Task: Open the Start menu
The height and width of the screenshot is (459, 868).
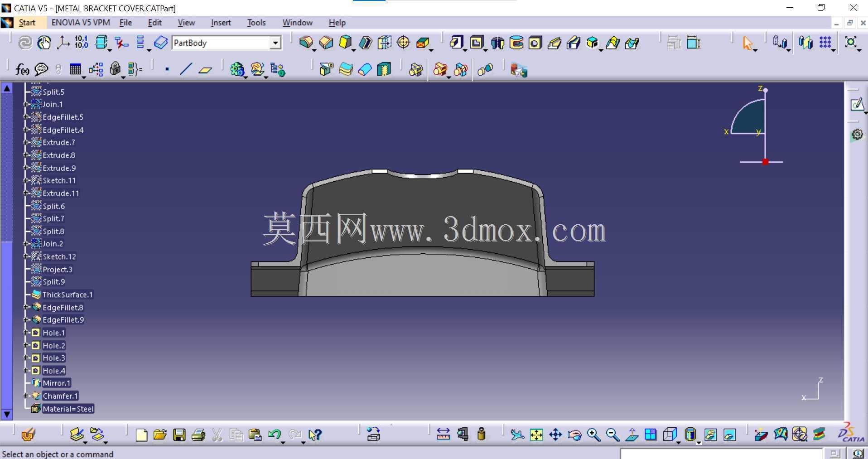Action: 27,23
